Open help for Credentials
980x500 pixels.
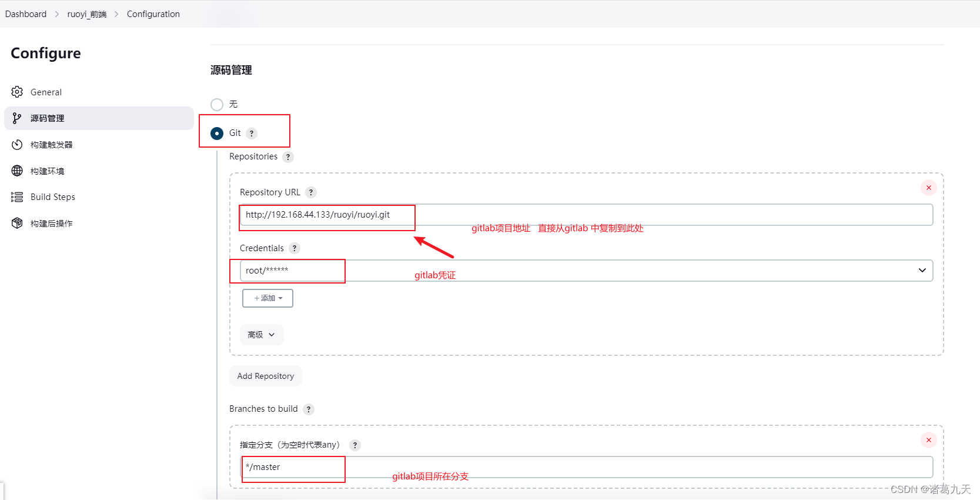(295, 248)
